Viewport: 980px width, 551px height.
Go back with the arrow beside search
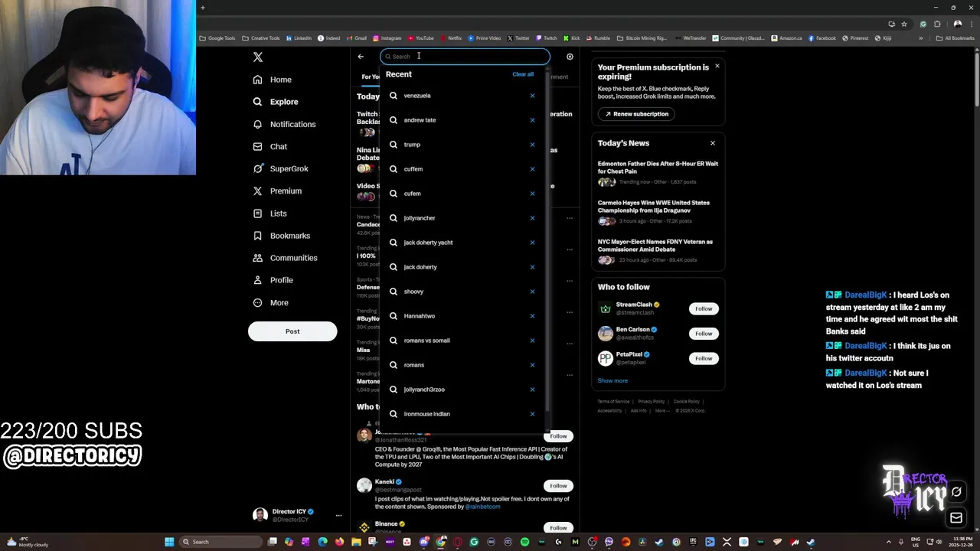coord(361,57)
